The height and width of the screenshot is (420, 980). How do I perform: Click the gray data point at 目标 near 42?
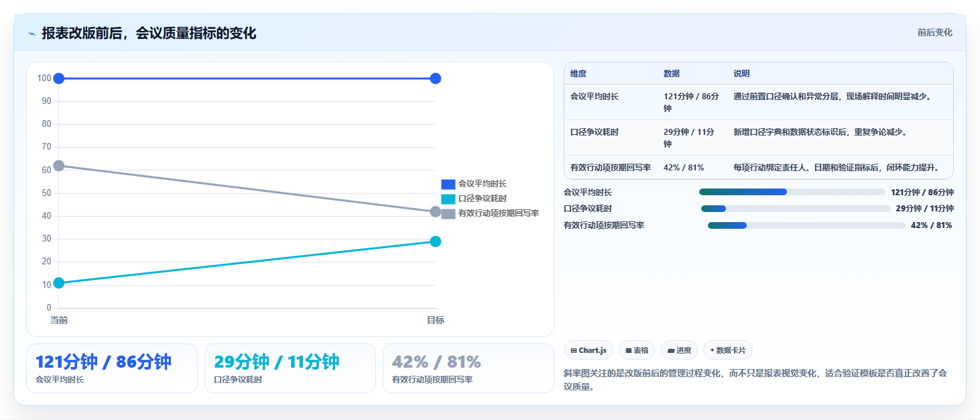[436, 212]
